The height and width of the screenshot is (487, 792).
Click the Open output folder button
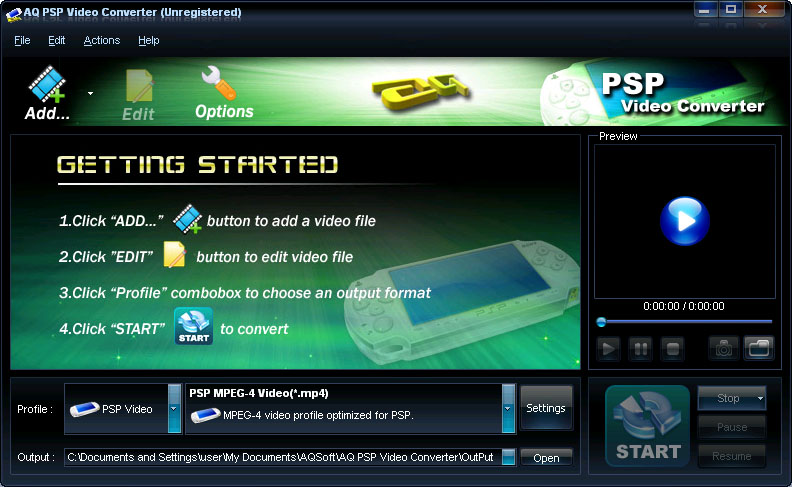tap(546, 458)
